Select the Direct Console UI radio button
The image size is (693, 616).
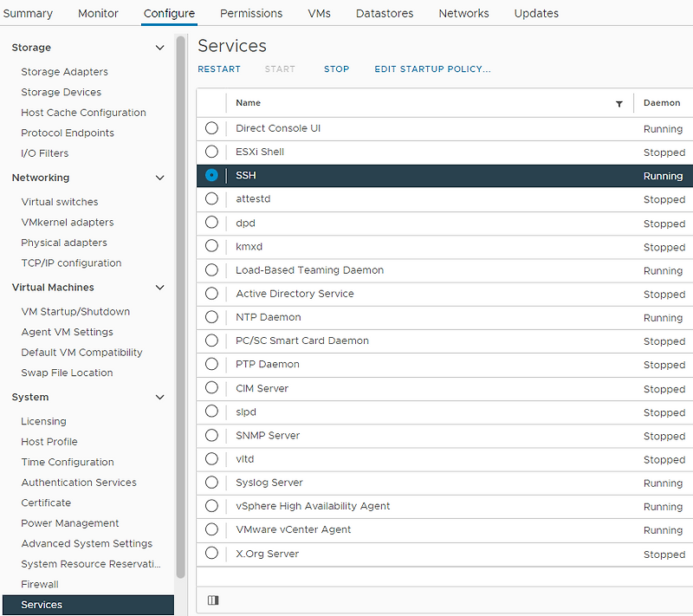tap(211, 128)
